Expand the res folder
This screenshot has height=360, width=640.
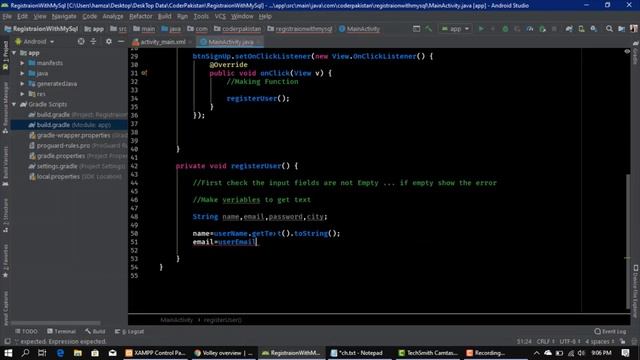(22, 94)
